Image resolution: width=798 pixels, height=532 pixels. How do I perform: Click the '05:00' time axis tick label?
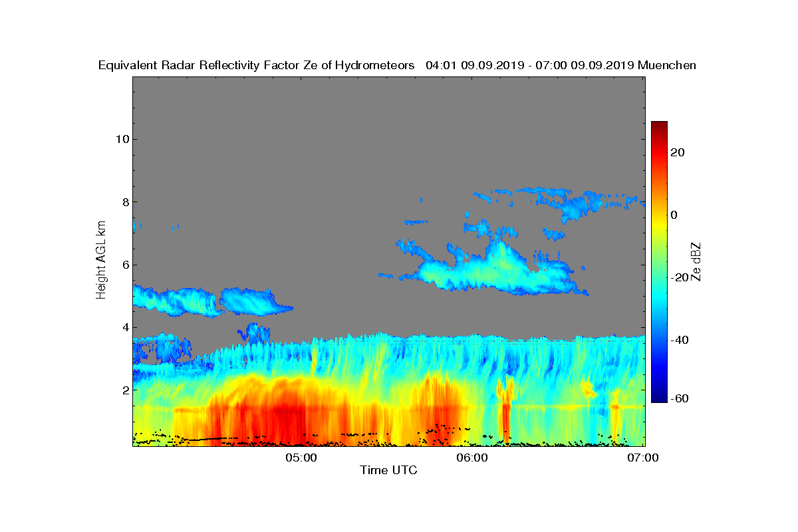coord(303,458)
